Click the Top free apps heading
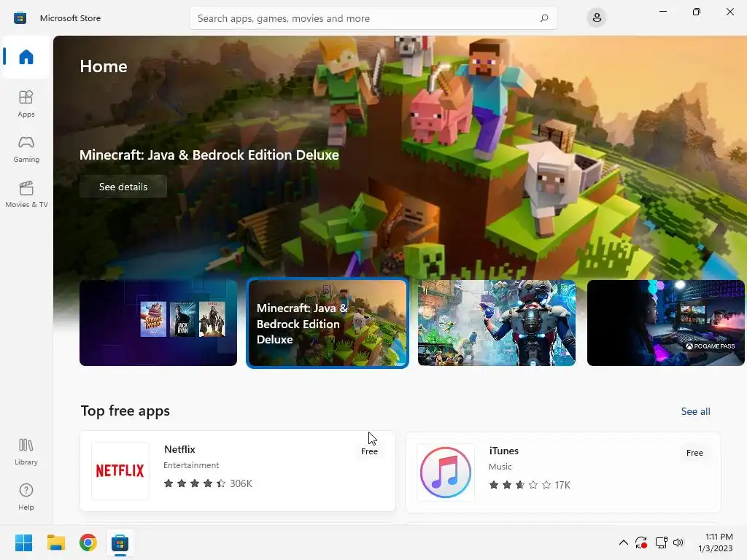This screenshot has height=560, width=747. tap(125, 411)
